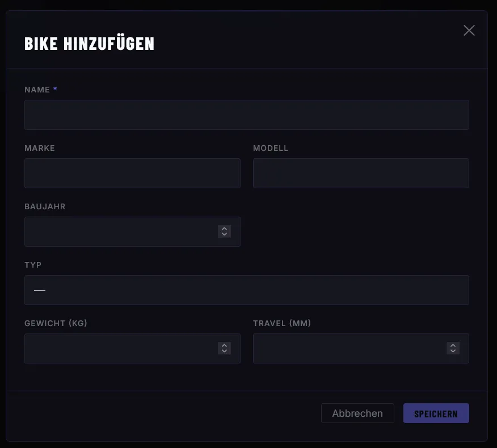Click the Typ label text
This screenshot has height=448, width=497.
click(33, 265)
